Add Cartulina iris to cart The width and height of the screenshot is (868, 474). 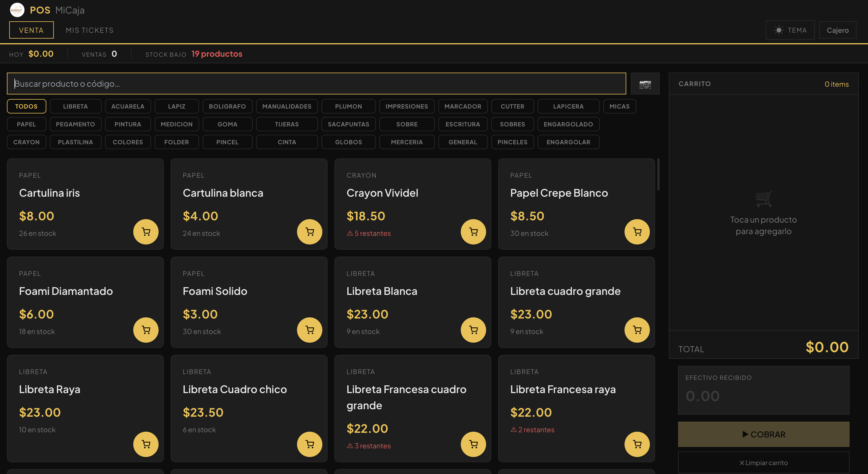146,232
